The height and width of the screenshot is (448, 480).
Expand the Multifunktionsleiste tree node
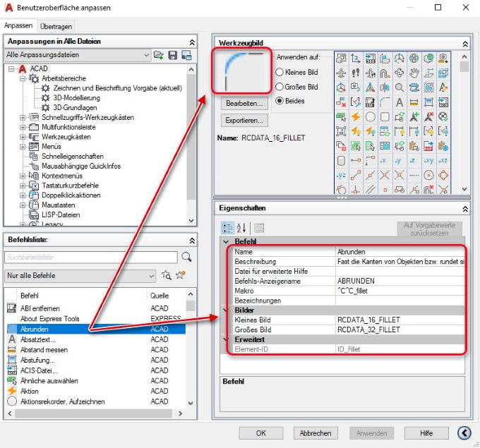[23, 127]
